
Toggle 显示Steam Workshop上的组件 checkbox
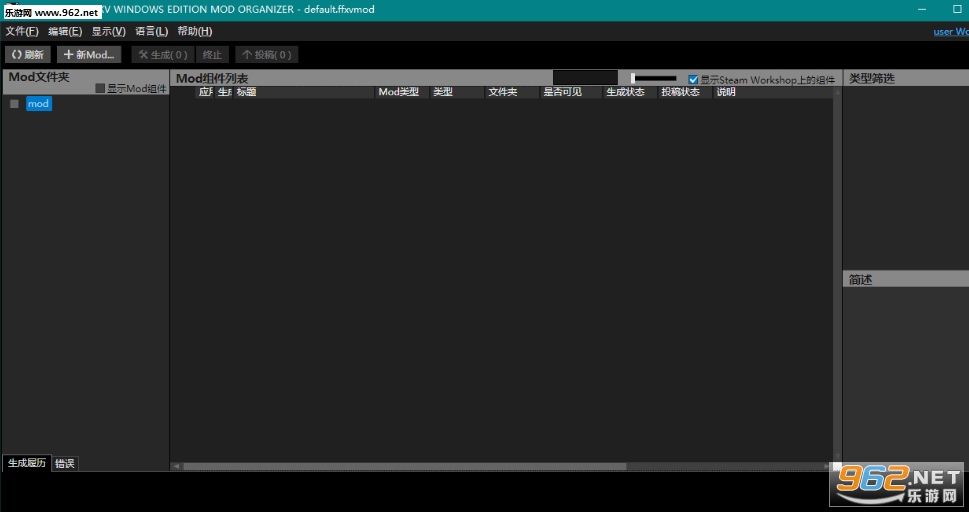693,80
